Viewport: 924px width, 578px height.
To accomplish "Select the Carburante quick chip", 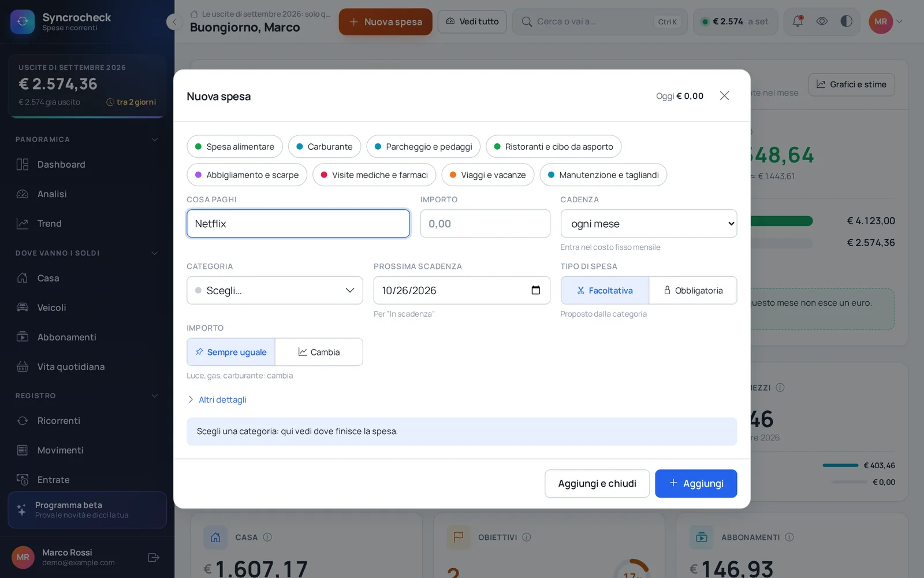I will tap(325, 147).
